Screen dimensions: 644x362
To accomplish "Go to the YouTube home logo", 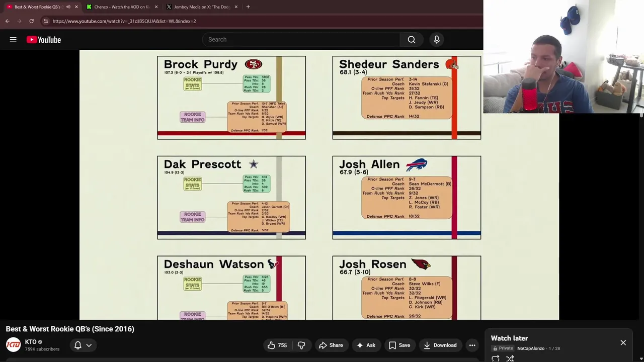I will (x=44, y=40).
